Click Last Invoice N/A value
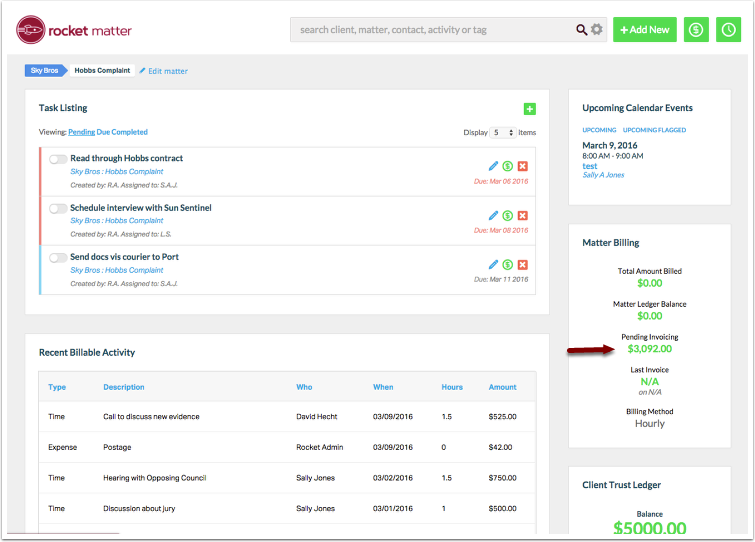Screen dimensions: 755x542 650,382
